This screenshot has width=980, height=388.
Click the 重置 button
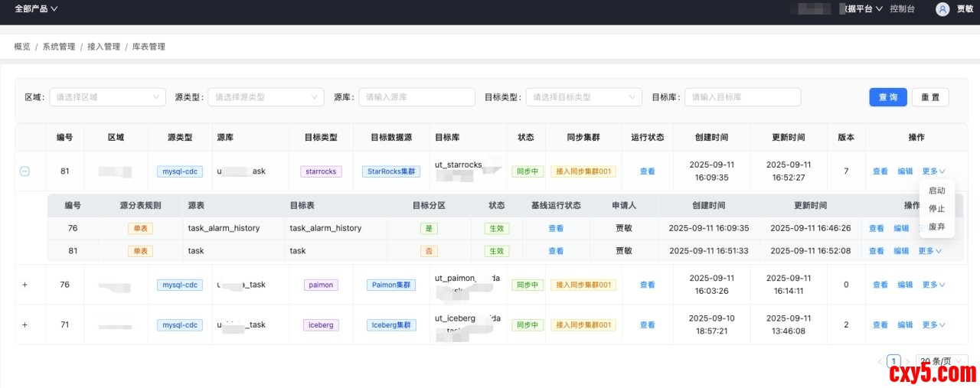pos(930,97)
